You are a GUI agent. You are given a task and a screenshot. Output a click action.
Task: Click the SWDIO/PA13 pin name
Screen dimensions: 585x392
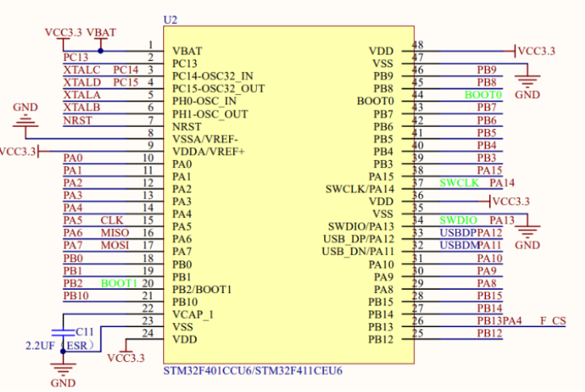(x=361, y=227)
